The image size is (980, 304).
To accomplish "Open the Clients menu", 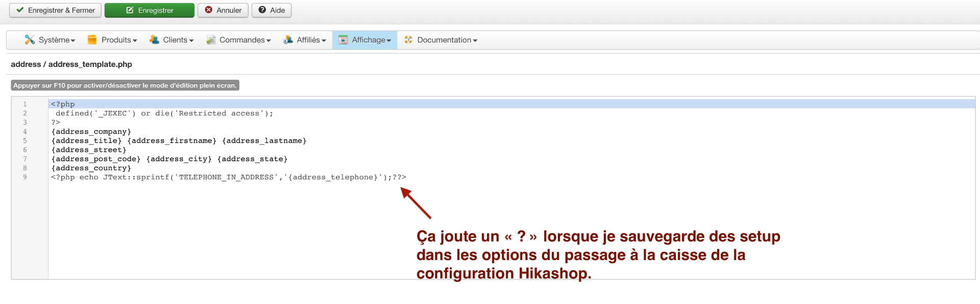I will pyautogui.click(x=171, y=40).
